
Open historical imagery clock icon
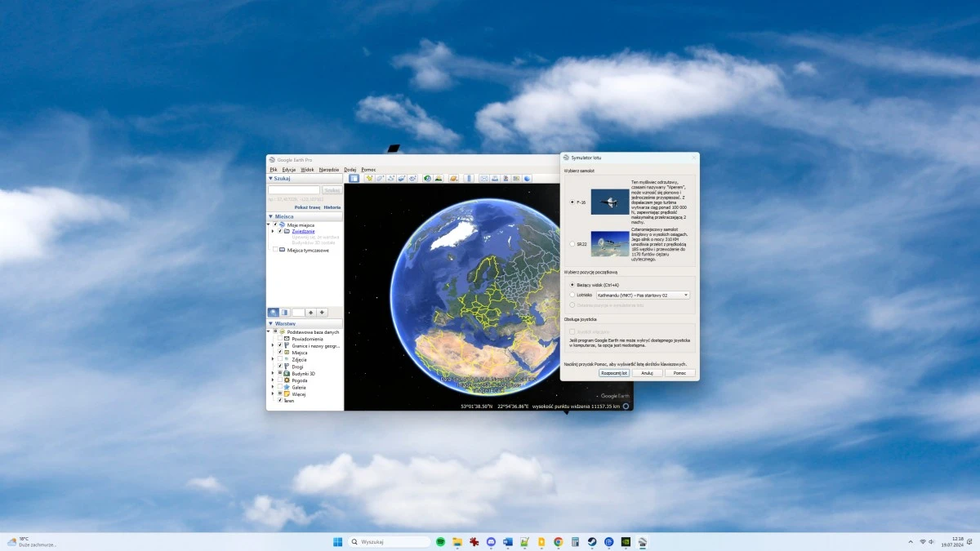tap(427, 178)
